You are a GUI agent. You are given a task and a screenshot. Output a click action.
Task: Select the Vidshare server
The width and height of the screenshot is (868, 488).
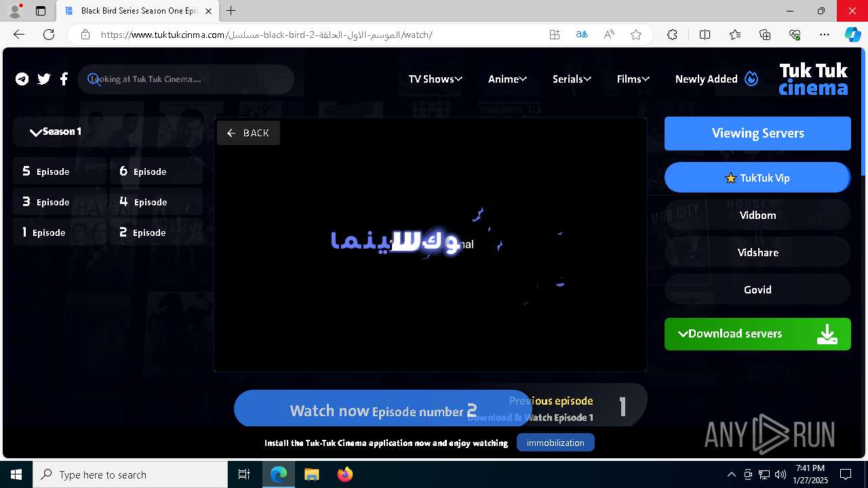[757, 253]
